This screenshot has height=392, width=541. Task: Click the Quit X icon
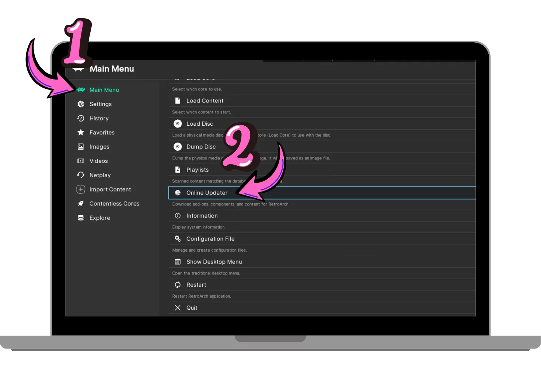[178, 308]
